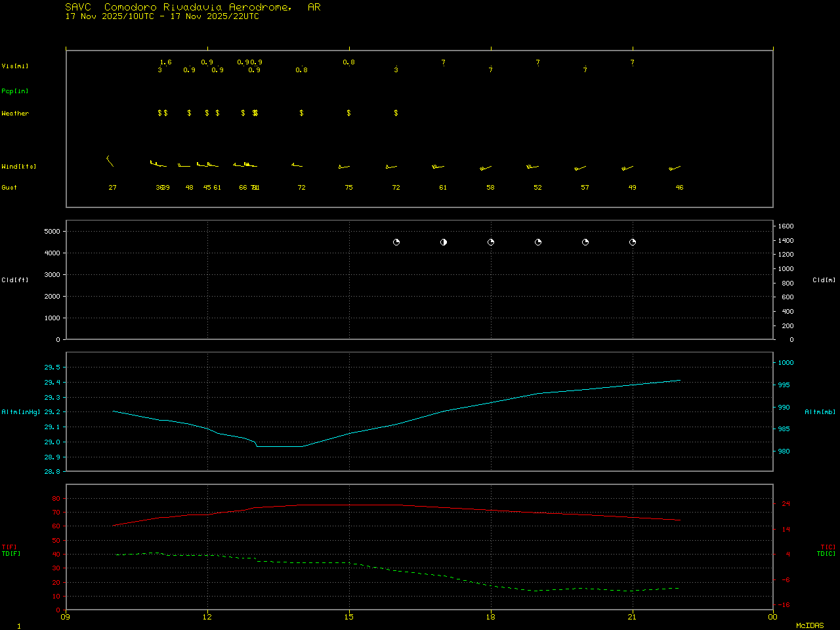Screen dimensions: 840x630
Task: Click the rightmost cloud cover circle symbol
Action: tap(633, 242)
